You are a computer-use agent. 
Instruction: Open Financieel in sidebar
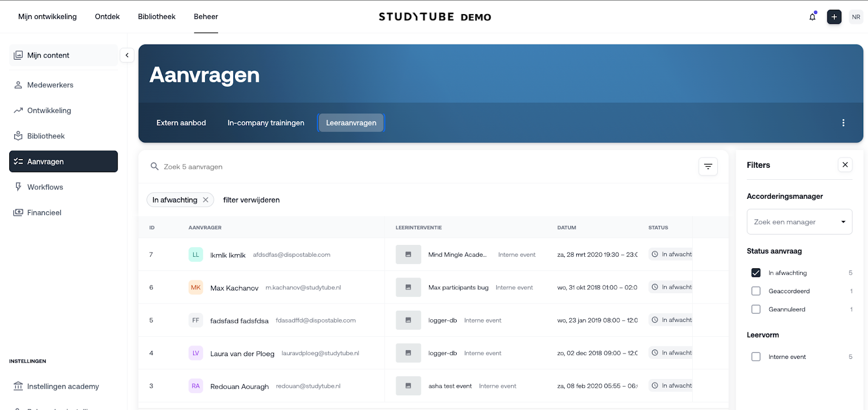point(63,212)
